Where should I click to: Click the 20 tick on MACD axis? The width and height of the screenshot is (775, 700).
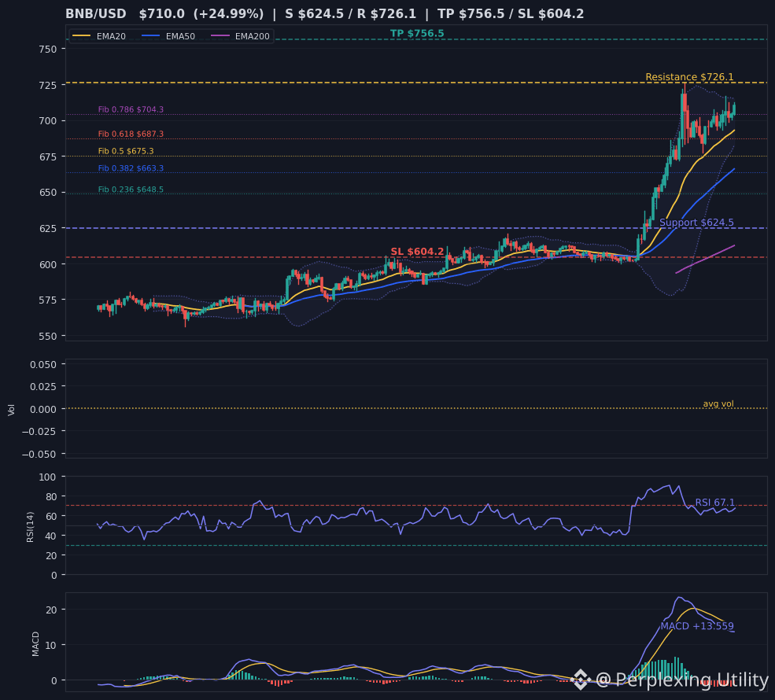click(x=51, y=610)
